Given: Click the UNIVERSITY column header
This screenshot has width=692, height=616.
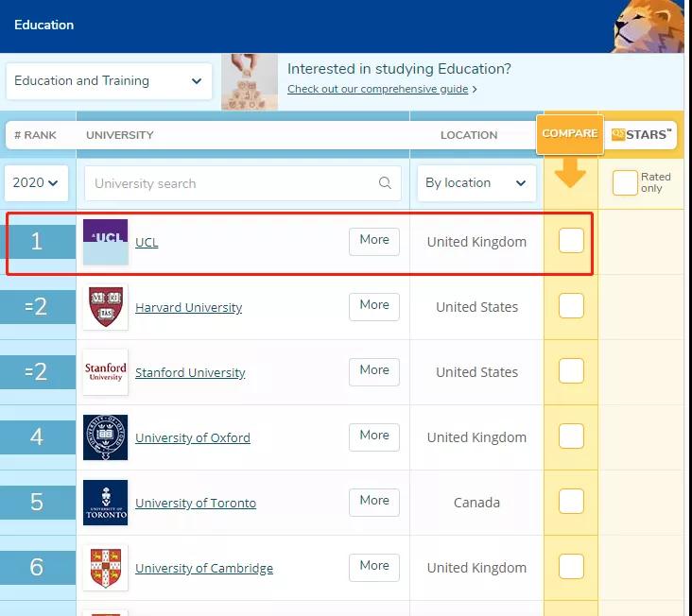Looking at the screenshot, I should pyautogui.click(x=120, y=135).
